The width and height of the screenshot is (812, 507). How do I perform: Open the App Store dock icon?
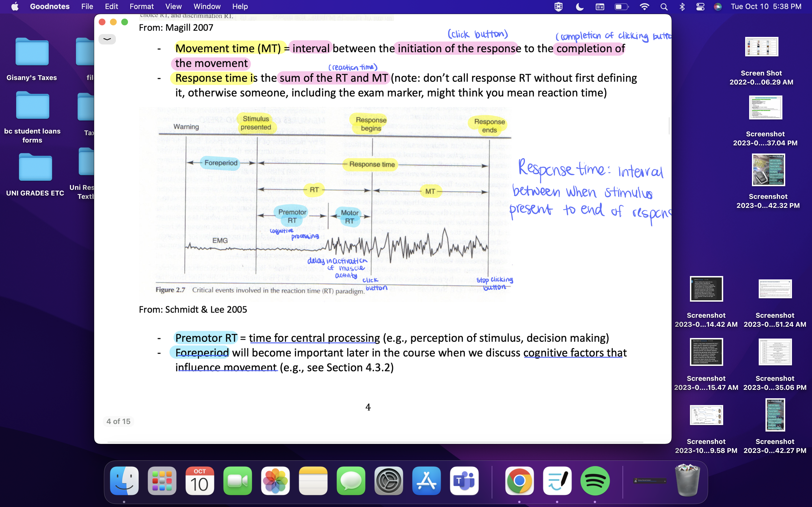click(x=427, y=481)
